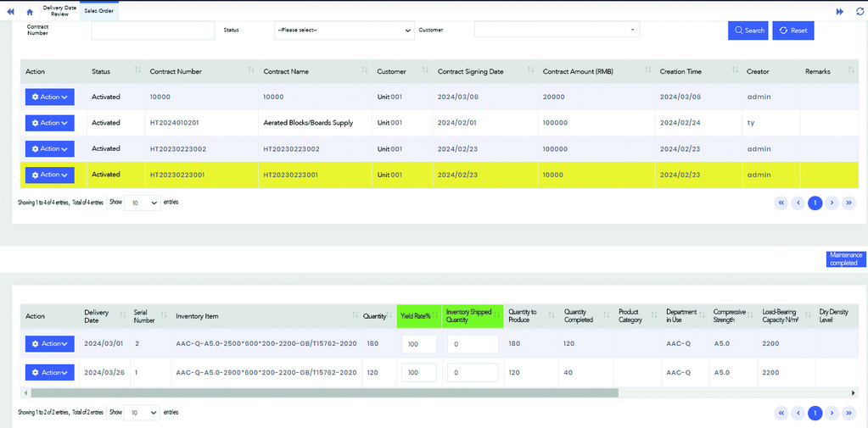The image size is (868, 428).
Task: Open Action menu for delivery date 2024/03/26
Action: [50, 372]
